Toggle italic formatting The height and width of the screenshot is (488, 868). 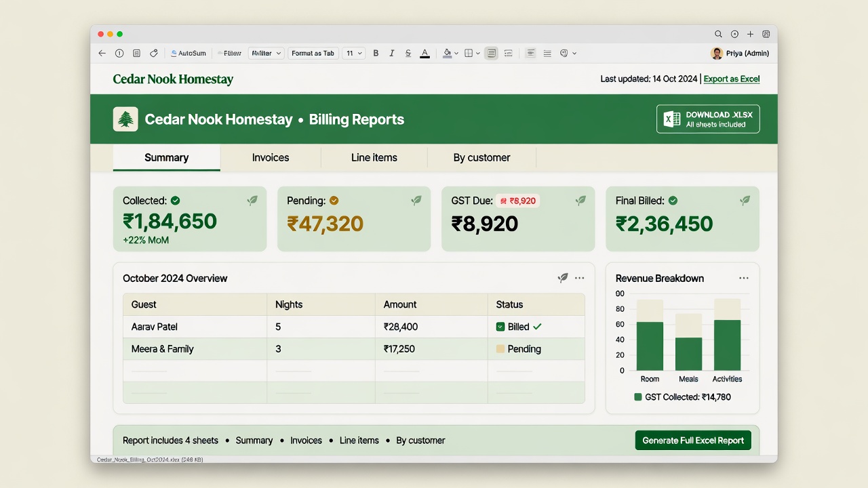pos(392,53)
